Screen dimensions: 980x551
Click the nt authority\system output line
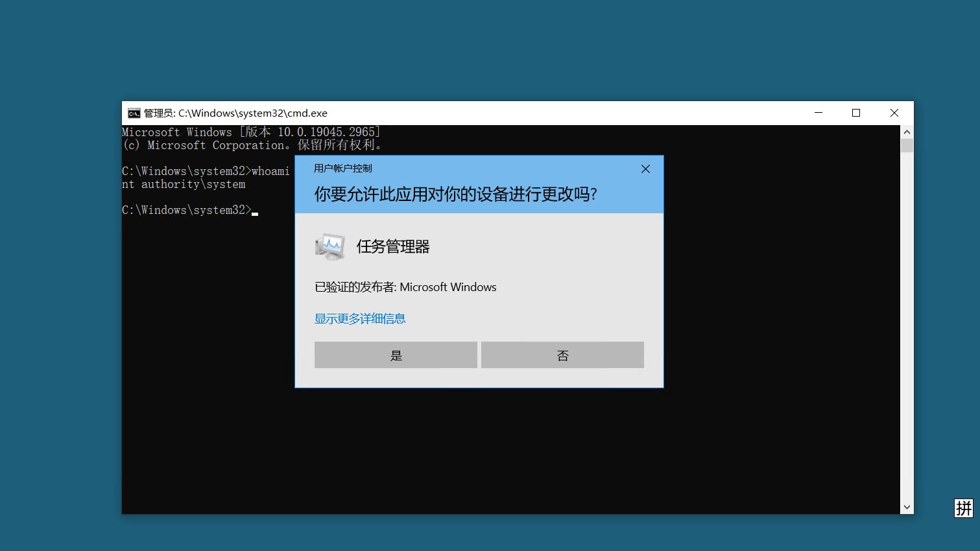coord(184,184)
